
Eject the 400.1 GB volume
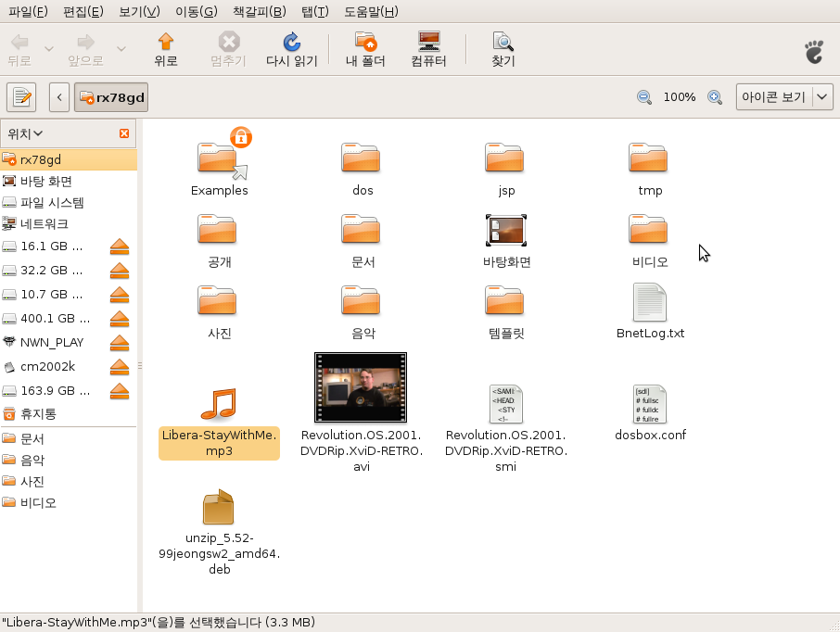[x=120, y=319]
